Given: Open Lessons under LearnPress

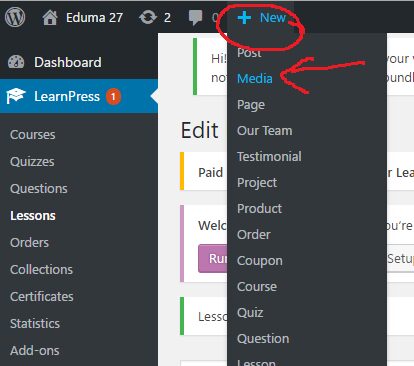Looking at the screenshot, I should (x=33, y=216).
